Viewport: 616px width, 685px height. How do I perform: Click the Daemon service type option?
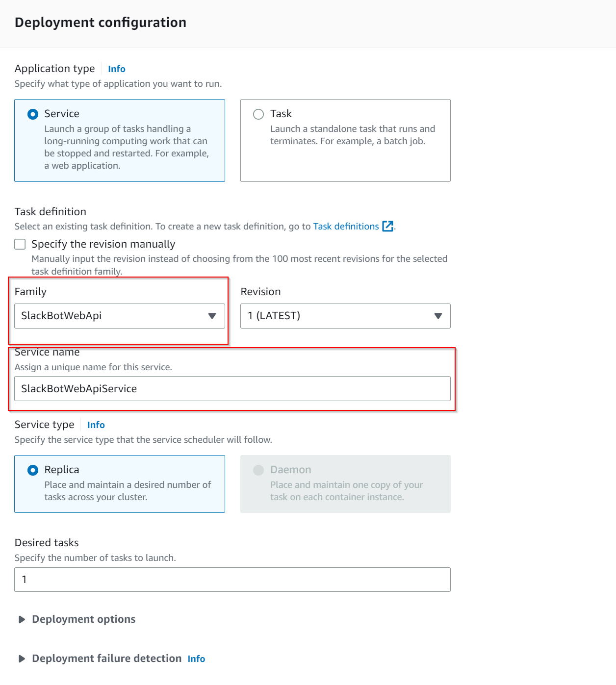coord(258,470)
